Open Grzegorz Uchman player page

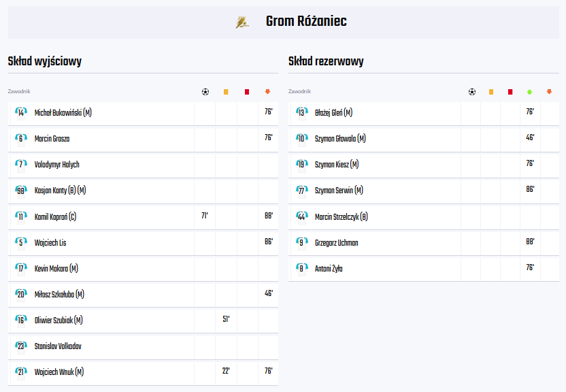click(337, 243)
